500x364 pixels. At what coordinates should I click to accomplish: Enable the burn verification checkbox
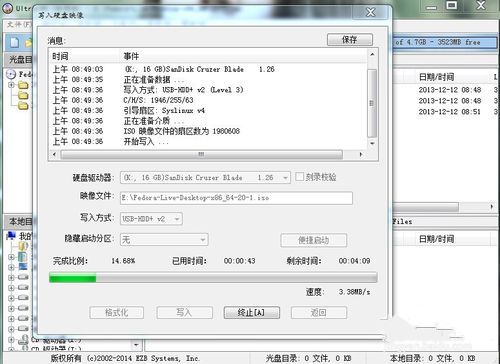(x=300, y=177)
